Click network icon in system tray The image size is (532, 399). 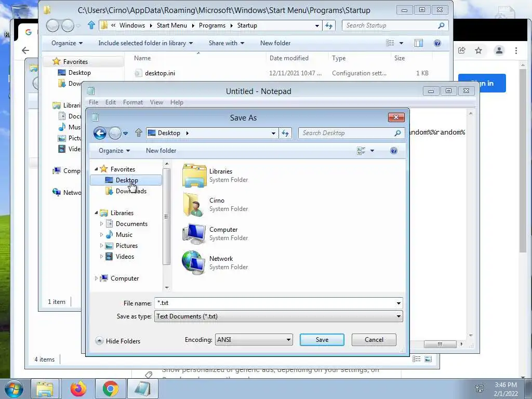[x=480, y=389]
